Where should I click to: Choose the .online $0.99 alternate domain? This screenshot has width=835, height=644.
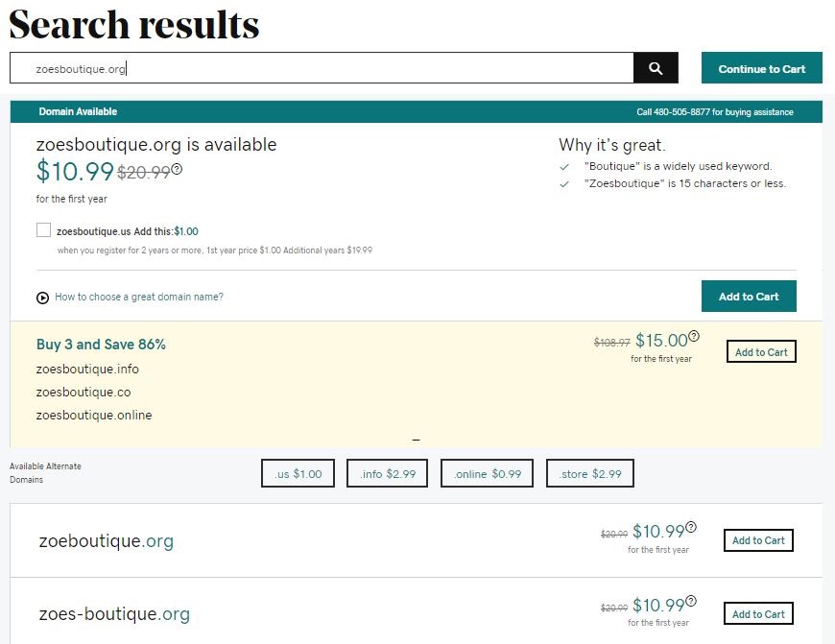click(x=488, y=473)
